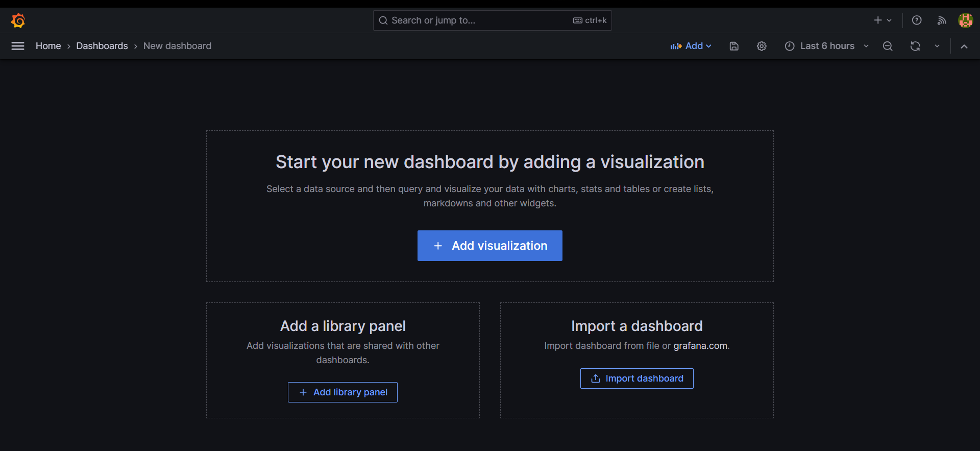The width and height of the screenshot is (980, 451).
Task: Open the Help question mark icon
Action: (917, 20)
